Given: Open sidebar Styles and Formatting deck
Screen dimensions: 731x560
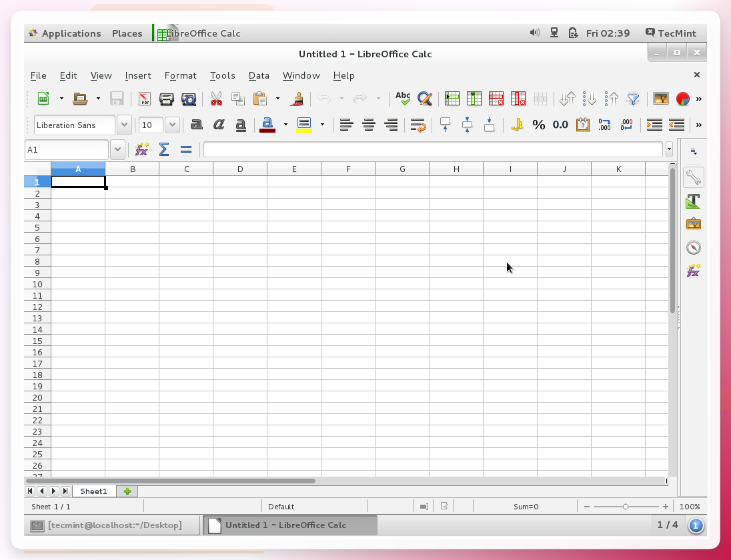Looking at the screenshot, I should pos(693,201).
